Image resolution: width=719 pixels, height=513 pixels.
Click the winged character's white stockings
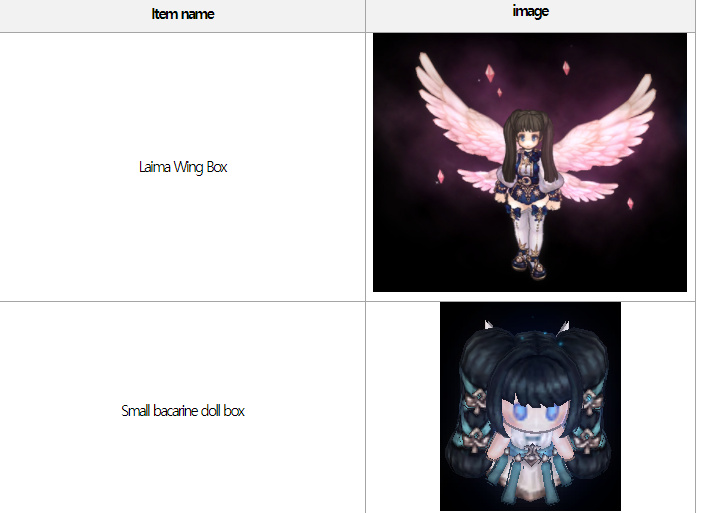pyautogui.click(x=528, y=231)
